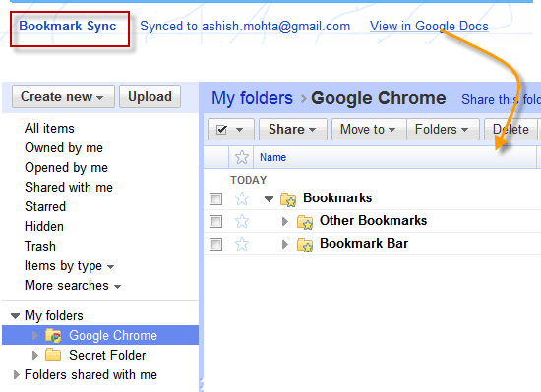Check the Other Bookmarks row checkbox
541x392 pixels.
pyautogui.click(x=215, y=221)
